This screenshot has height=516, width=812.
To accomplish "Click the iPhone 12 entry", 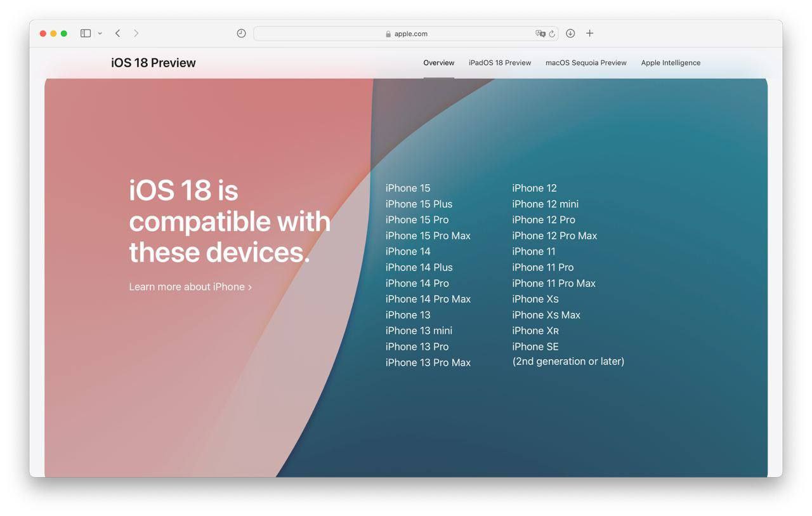I will (x=535, y=188).
